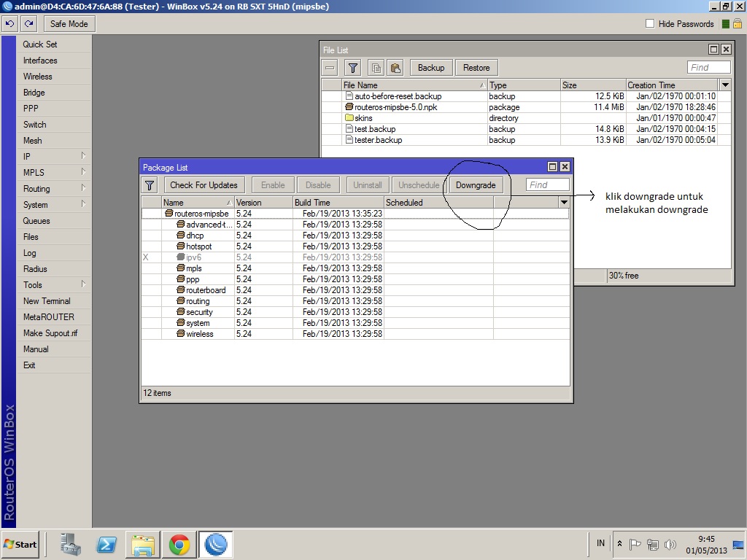Click WinBox icon in taskbar
The image size is (747, 560).
pos(215,544)
